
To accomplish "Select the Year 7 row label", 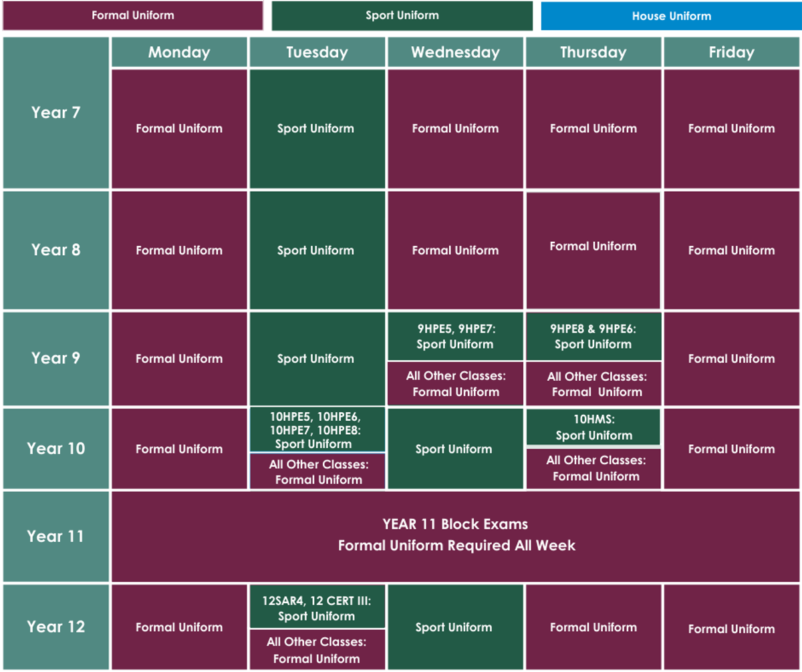I will (55, 112).
